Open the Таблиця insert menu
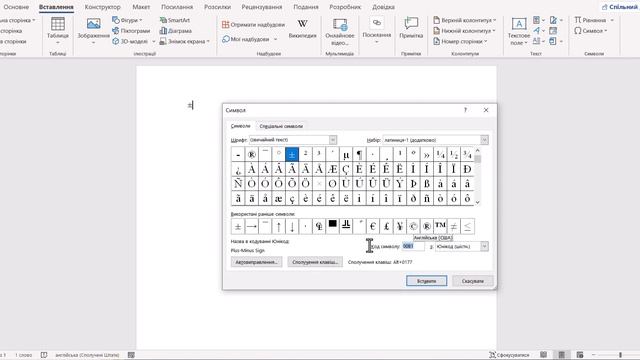Screen dimensions: 640x360 click(58, 31)
